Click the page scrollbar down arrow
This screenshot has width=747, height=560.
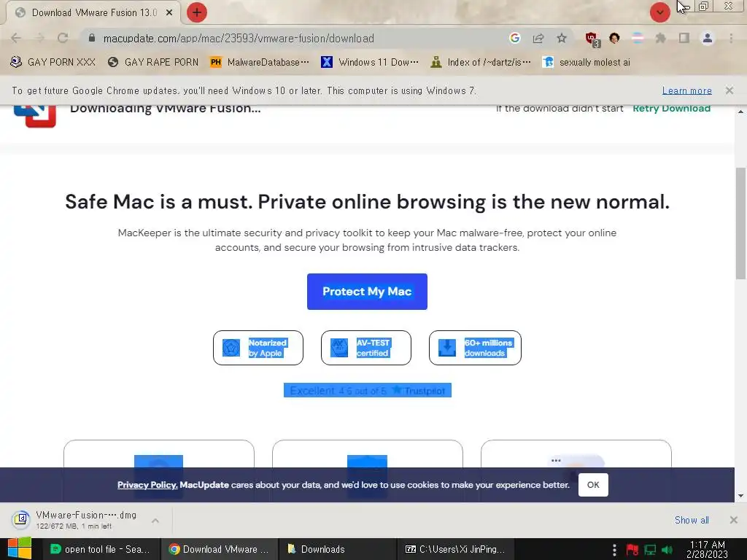point(740,496)
